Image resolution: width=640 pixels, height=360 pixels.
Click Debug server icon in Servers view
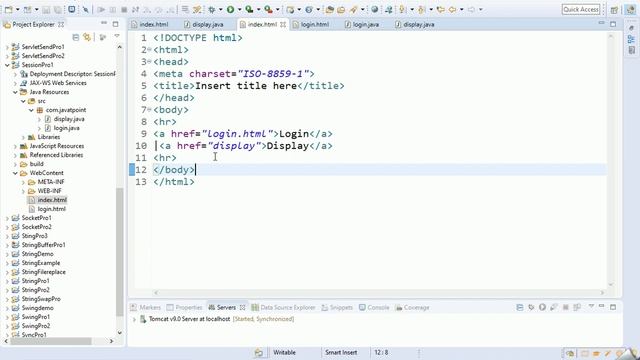531,307
